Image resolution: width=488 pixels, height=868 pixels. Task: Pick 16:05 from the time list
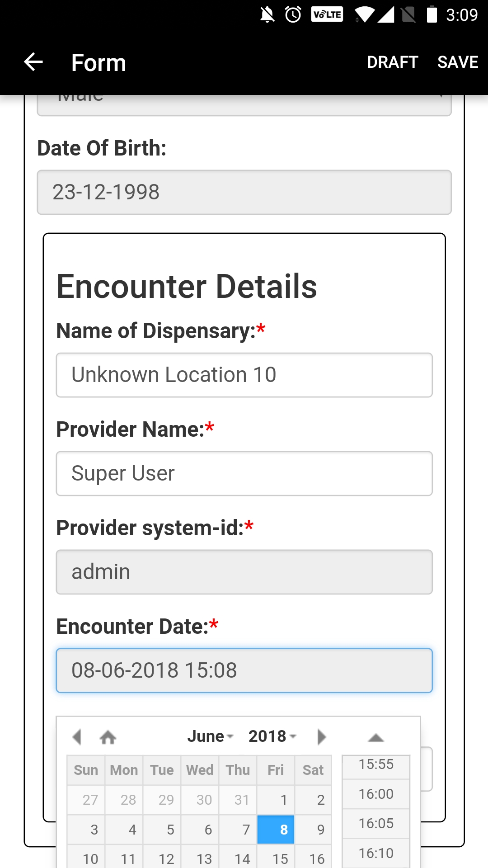click(x=376, y=823)
